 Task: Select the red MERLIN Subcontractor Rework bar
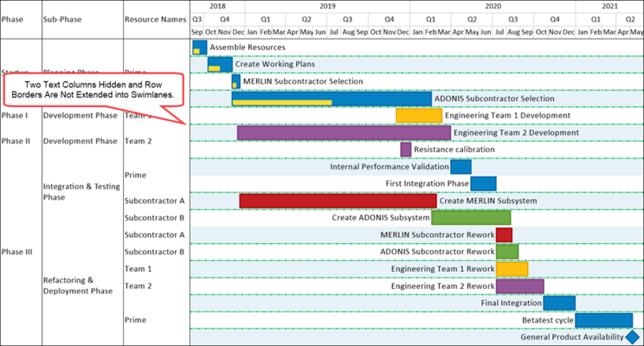pos(504,235)
